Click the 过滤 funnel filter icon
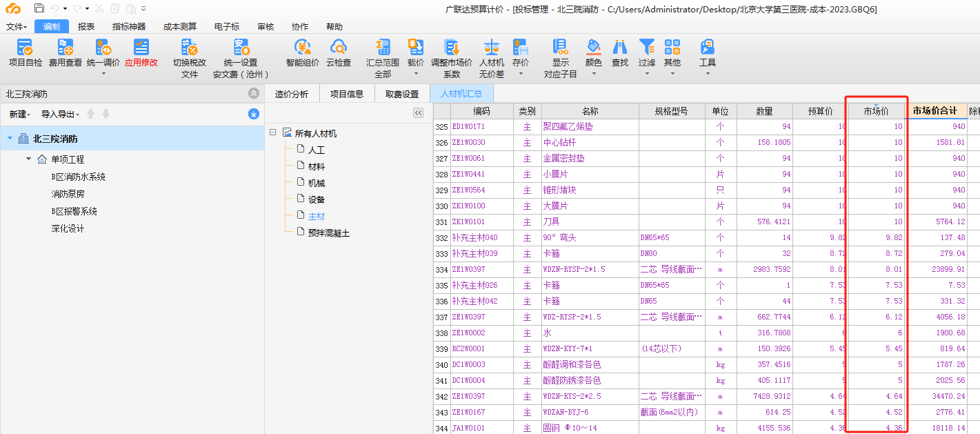The image size is (980, 434). click(647, 47)
